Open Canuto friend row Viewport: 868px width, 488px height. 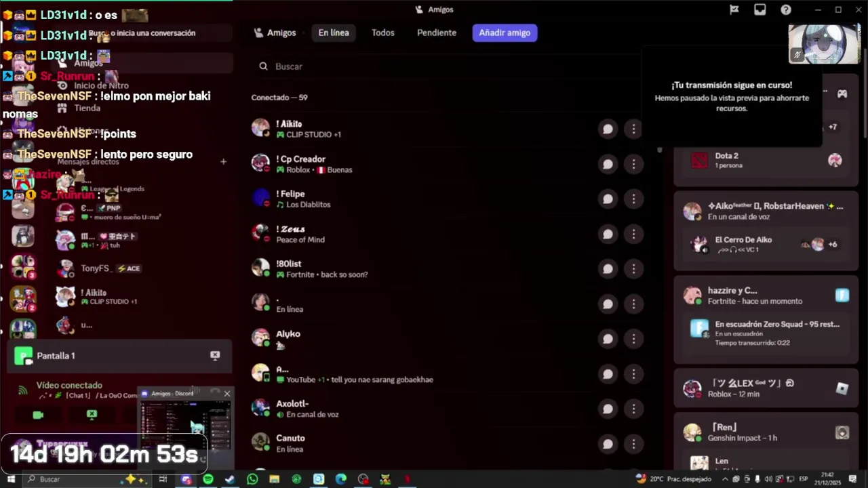click(x=448, y=444)
